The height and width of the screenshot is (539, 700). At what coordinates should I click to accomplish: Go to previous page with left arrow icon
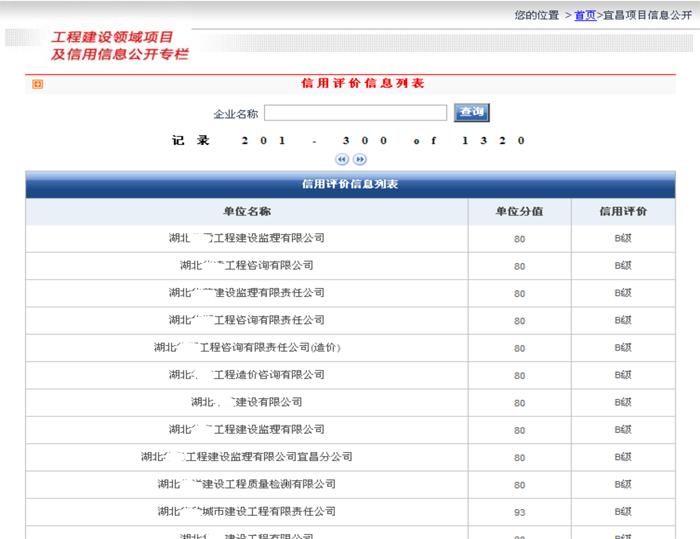coord(342,159)
